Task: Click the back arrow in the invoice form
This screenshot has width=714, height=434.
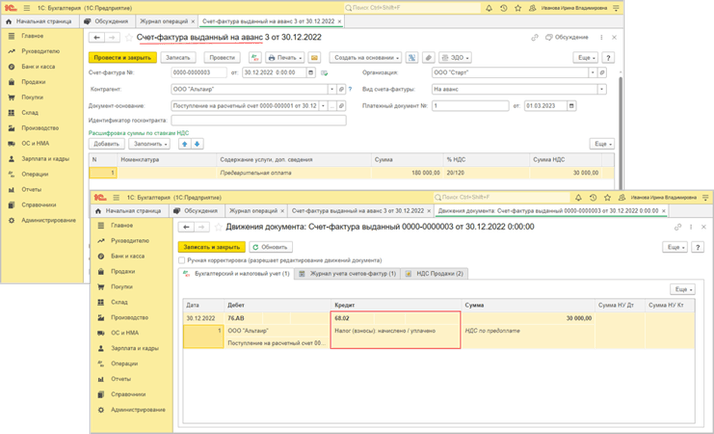Action: pyautogui.click(x=97, y=38)
